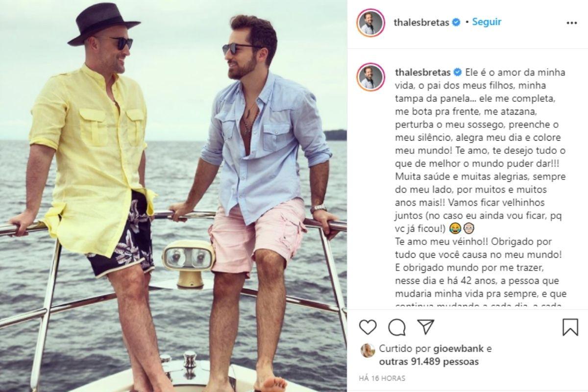Click the boat photo of the two men
Screen dimensions: 588x392
point(173,196)
